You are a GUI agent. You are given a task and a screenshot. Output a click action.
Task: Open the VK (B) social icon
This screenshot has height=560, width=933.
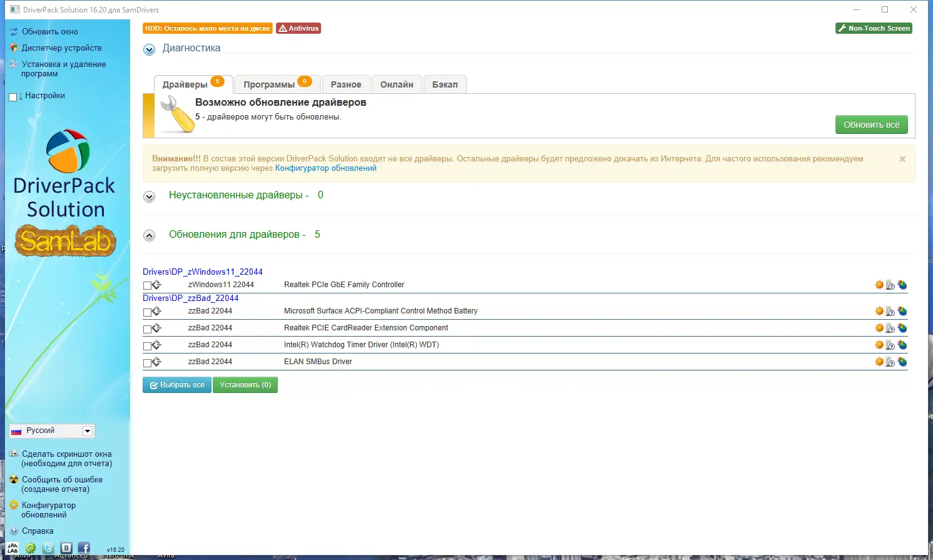[x=66, y=548]
